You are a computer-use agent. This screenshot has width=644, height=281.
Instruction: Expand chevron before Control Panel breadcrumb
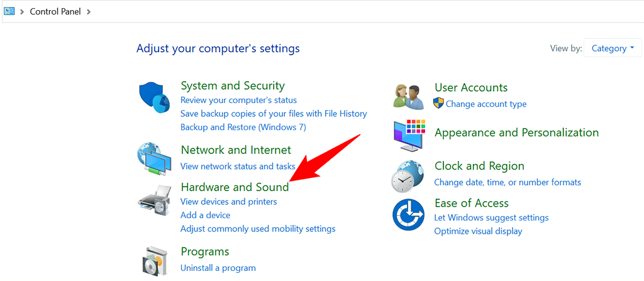(22, 11)
